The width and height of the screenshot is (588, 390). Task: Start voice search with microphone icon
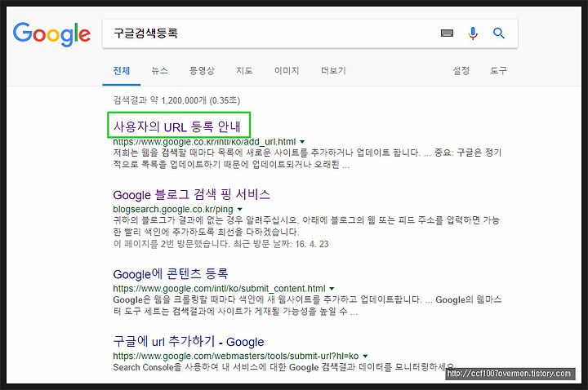point(473,33)
